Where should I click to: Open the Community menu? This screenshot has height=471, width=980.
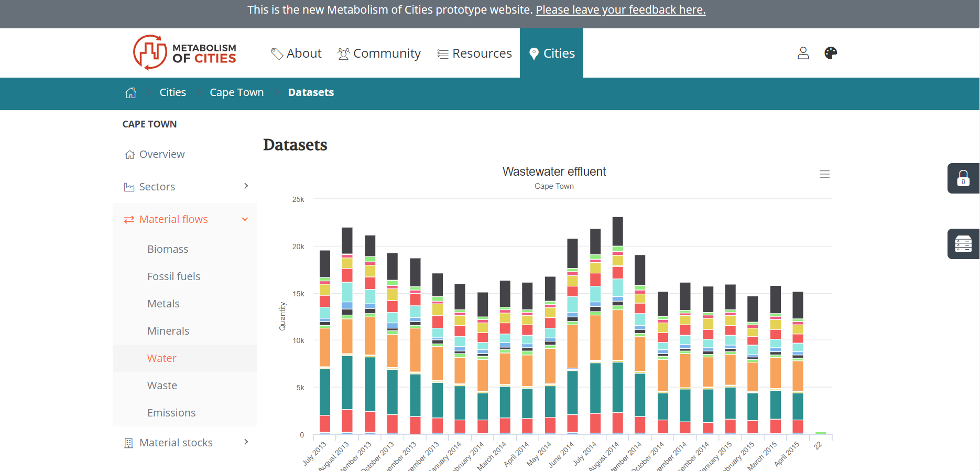(379, 53)
